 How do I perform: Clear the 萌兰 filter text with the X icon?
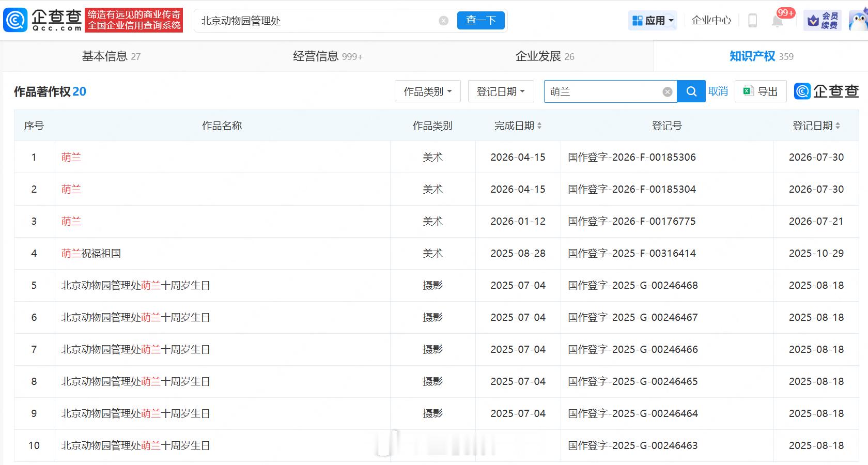(667, 92)
